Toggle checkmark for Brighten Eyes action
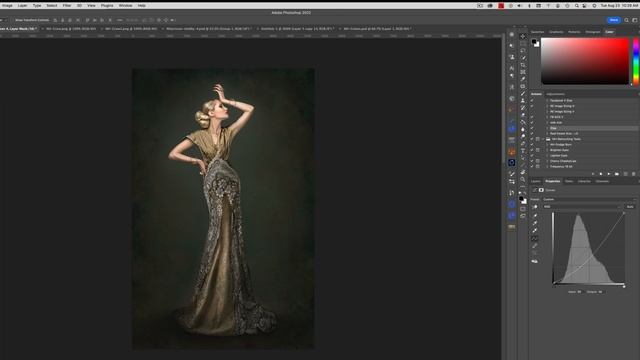The height and width of the screenshot is (360, 640). [x=532, y=150]
